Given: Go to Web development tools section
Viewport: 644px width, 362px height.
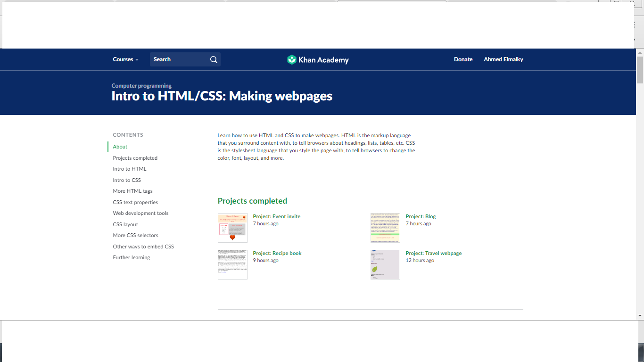Looking at the screenshot, I should (140, 213).
